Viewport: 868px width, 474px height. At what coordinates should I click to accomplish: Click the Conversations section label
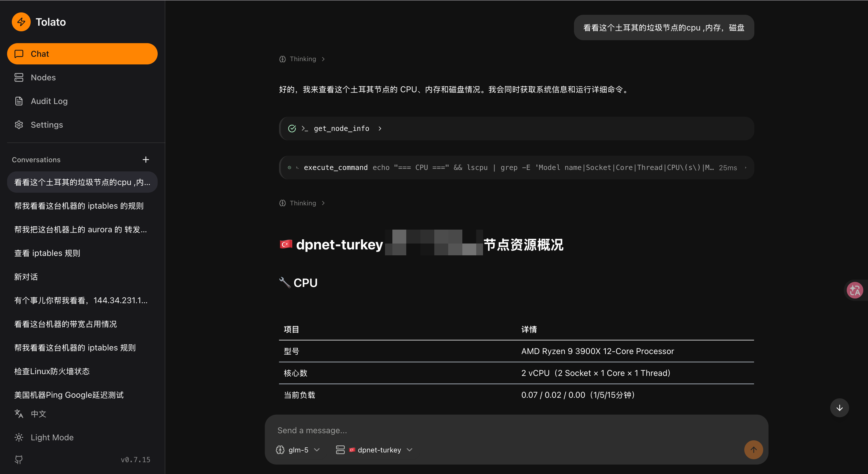36,160
